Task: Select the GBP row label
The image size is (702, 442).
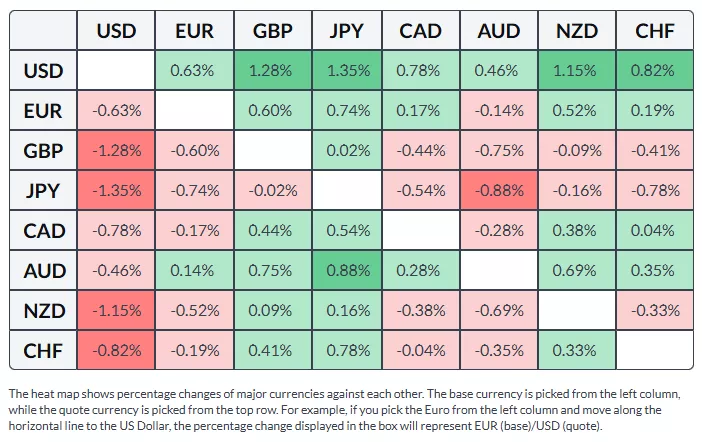Action: click(43, 151)
